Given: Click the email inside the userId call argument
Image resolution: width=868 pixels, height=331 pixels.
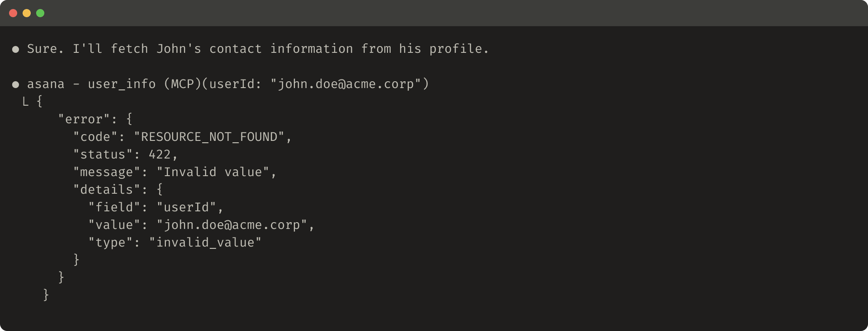Looking at the screenshot, I should 346,84.
